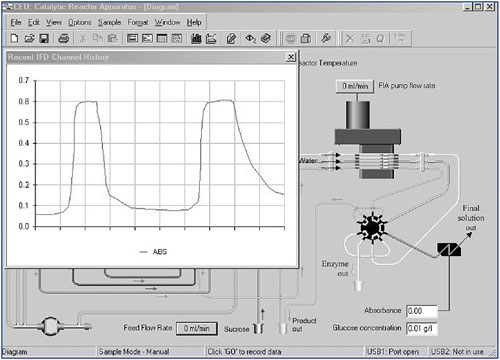Click the Feed Flow Rate 0 ml/min button

pyautogui.click(x=197, y=328)
